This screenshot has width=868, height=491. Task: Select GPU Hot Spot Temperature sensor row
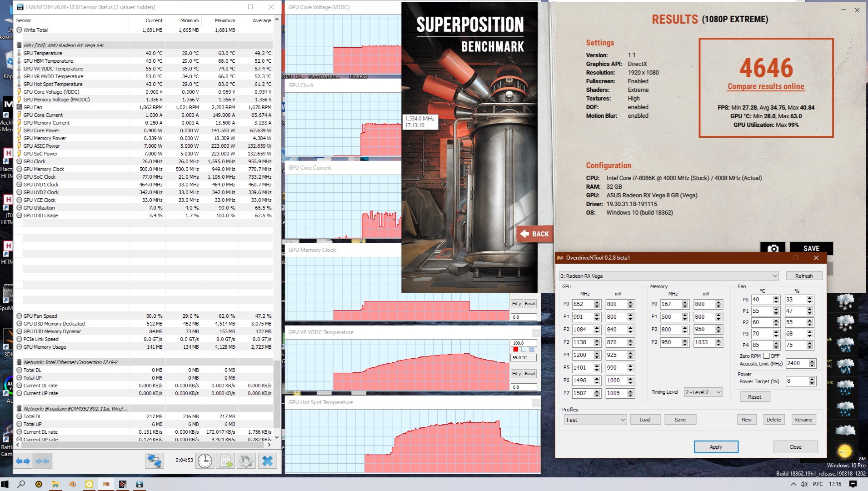tap(144, 84)
